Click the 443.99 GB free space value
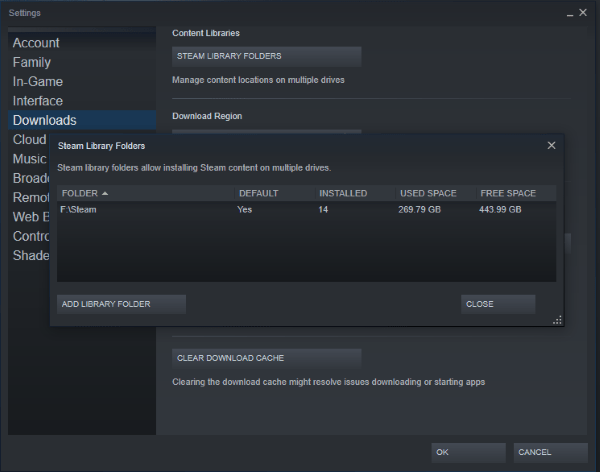The height and width of the screenshot is (472, 600). [x=500, y=210]
